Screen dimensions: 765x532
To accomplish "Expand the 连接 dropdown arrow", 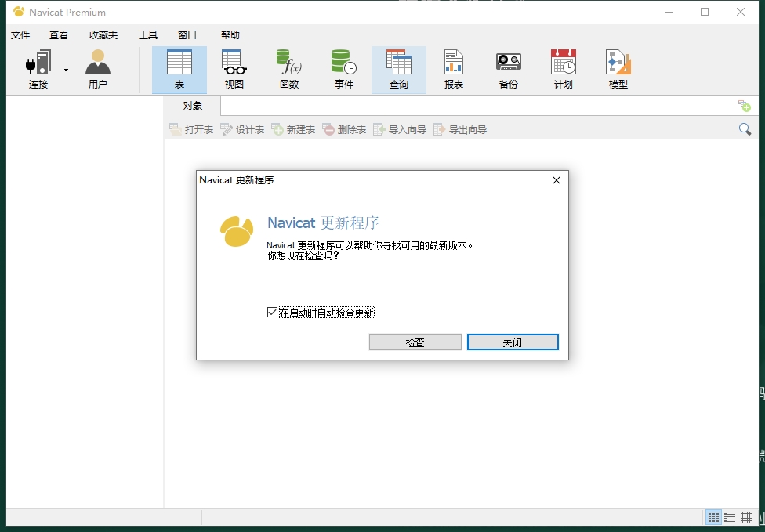I will (66, 71).
